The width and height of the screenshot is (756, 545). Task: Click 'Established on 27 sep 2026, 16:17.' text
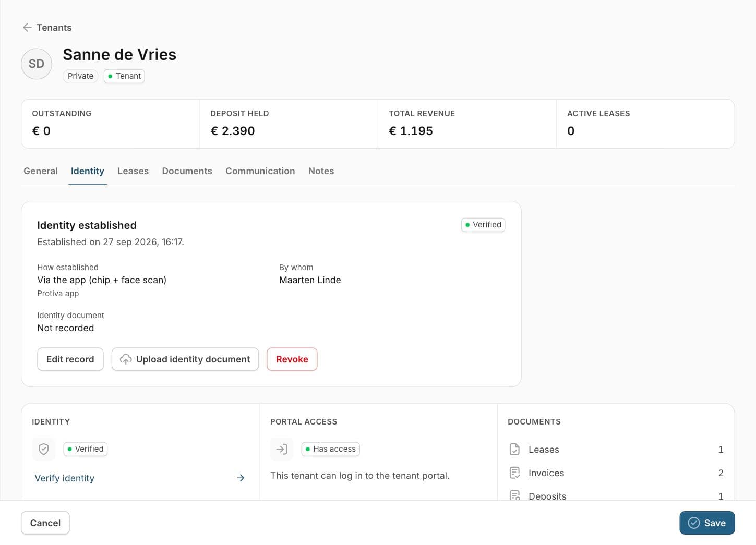[x=111, y=242]
